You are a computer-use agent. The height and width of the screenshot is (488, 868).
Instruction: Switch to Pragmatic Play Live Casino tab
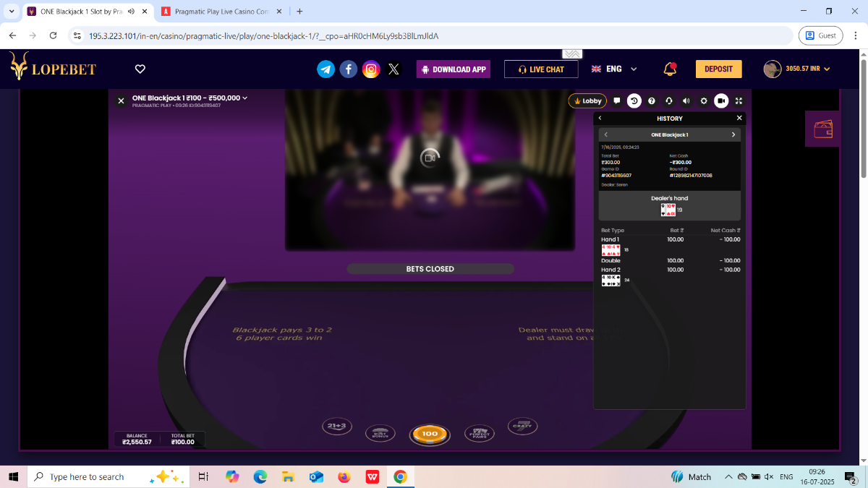coord(222,12)
